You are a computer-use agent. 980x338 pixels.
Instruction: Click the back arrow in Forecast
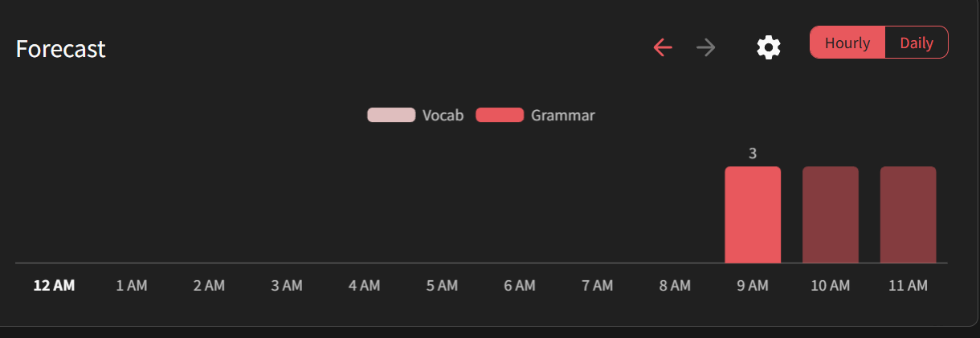[x=663, y=48]
